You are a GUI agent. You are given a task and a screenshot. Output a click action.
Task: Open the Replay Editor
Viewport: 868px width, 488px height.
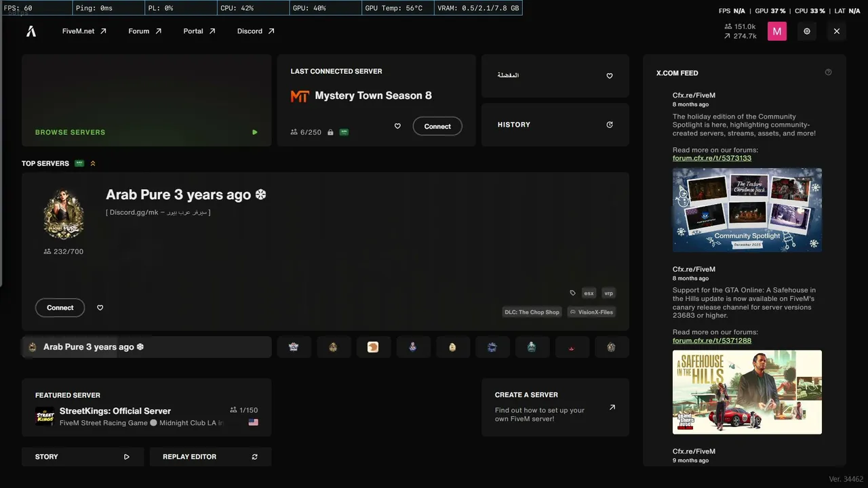pos(210,457)
